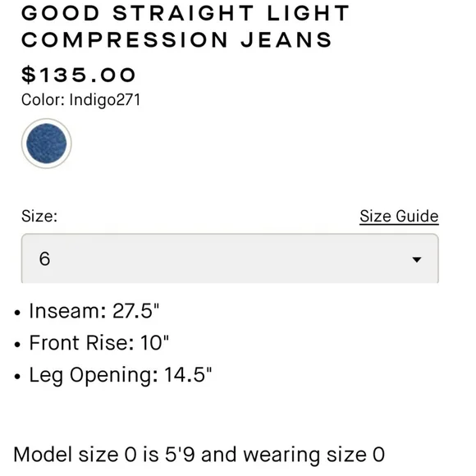The width and height of the screenshot is (476, 476).
Task: Click the Inseam measurement bullet item
Action: click(86, 311)
